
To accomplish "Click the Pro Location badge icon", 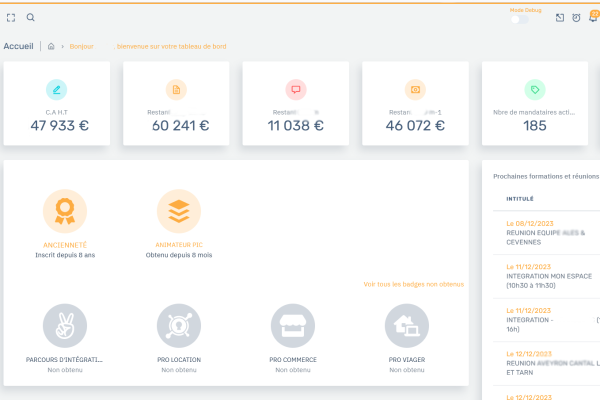I will pos(179,325).
